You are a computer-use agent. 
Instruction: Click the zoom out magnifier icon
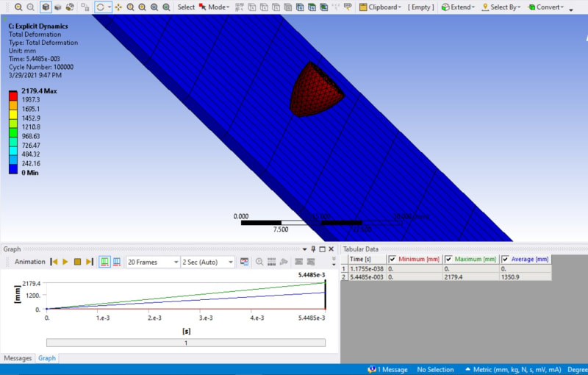tap(30, 7)
